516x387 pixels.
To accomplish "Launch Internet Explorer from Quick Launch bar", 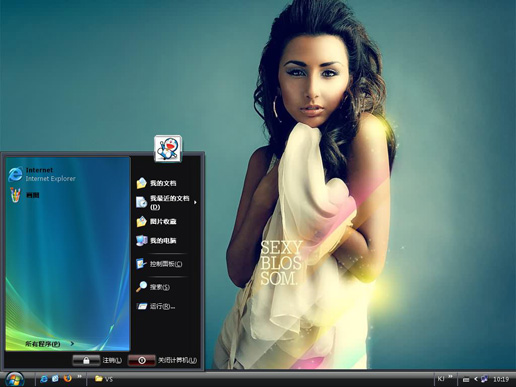I will [x=44, y=379].
